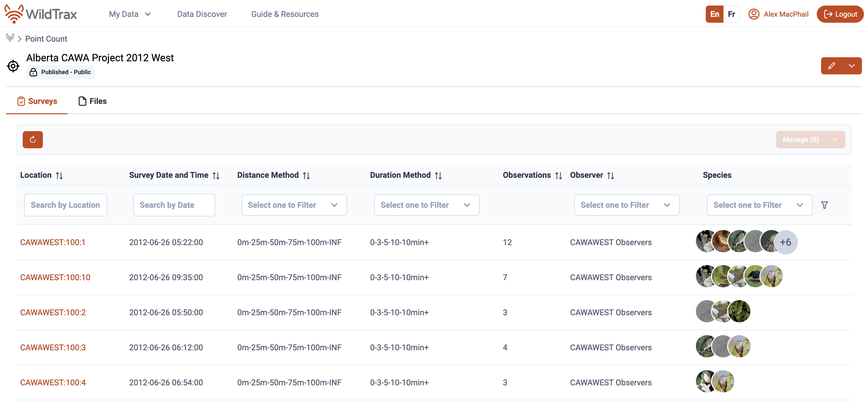Image resolution: width=868 pixels, height=402 pixels.
Task: Sort by Survey Date and Time arrows
Action: pos(216,176)
